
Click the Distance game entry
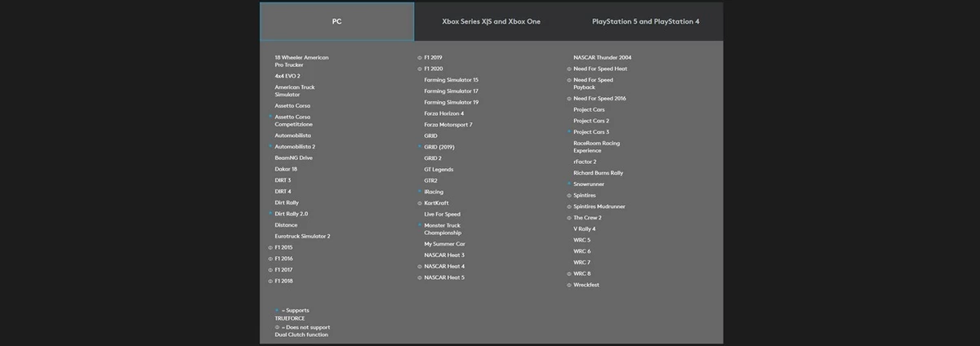point(286,224)
